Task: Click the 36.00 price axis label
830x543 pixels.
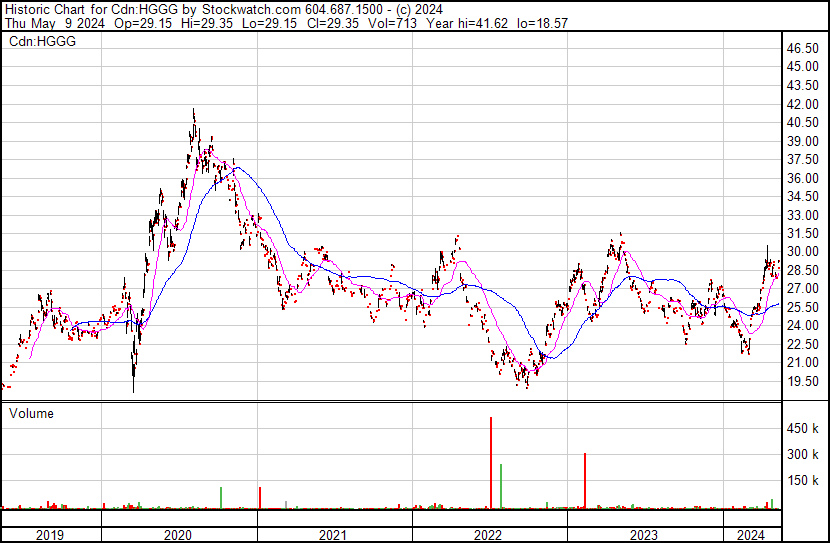Action: tap(802, 178)
